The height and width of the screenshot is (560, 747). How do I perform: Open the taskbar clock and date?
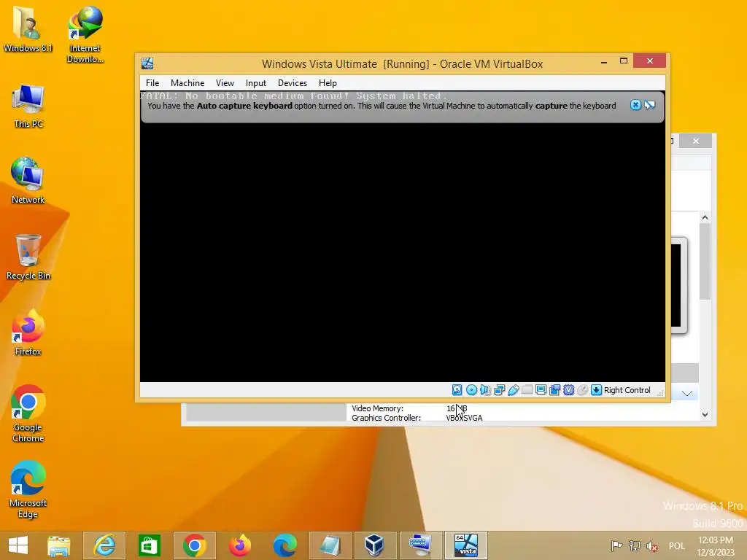(x=716, y=546)
